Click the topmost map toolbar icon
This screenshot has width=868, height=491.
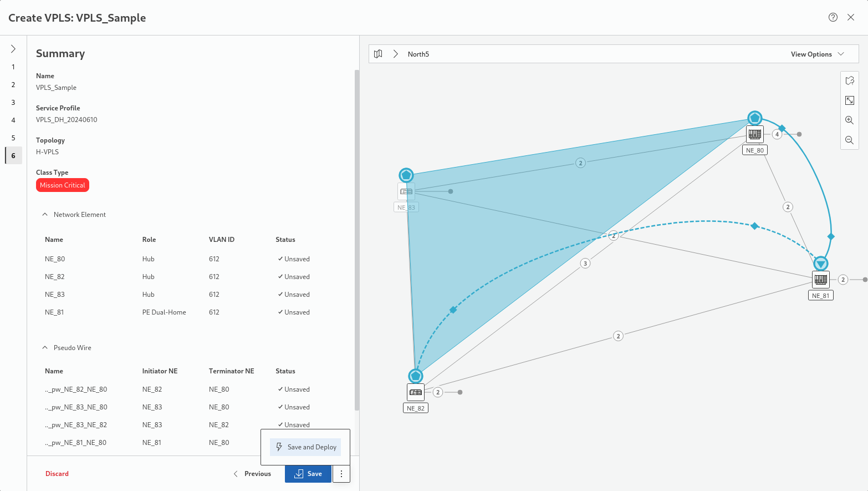[849, 81]
